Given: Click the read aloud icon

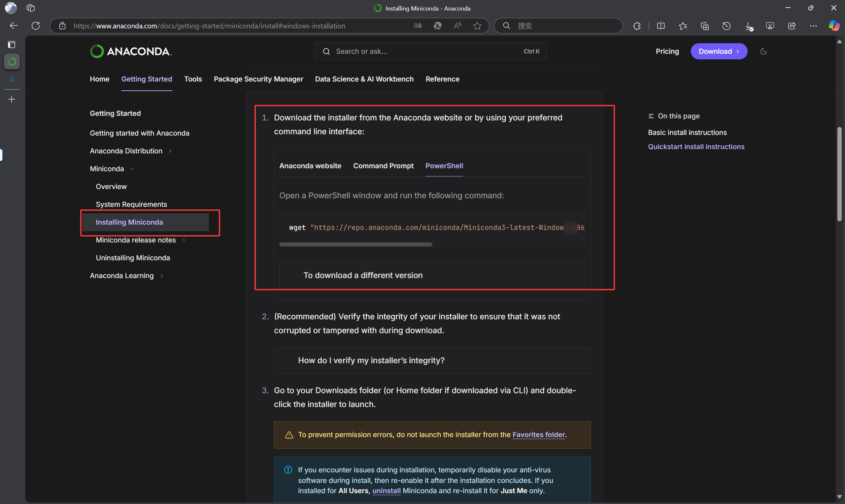Looking at the screenshot, I should [457, 26].
